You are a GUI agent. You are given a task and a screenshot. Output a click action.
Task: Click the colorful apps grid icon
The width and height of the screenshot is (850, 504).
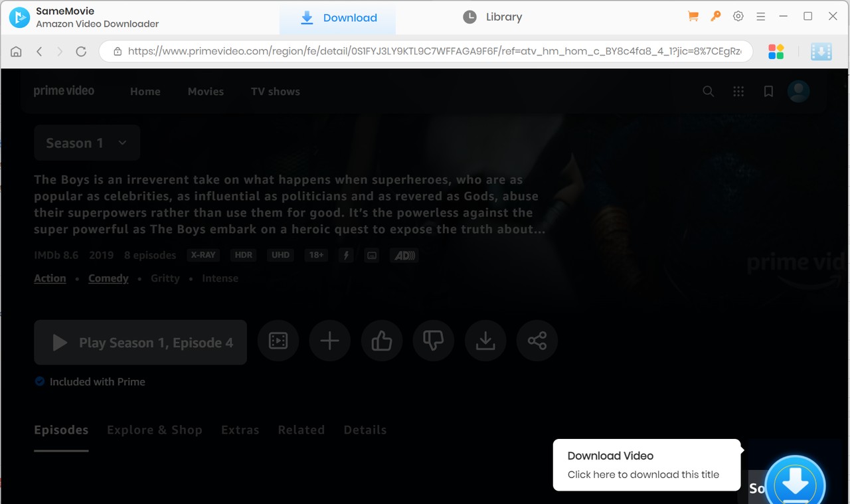[x=776, y=52]
